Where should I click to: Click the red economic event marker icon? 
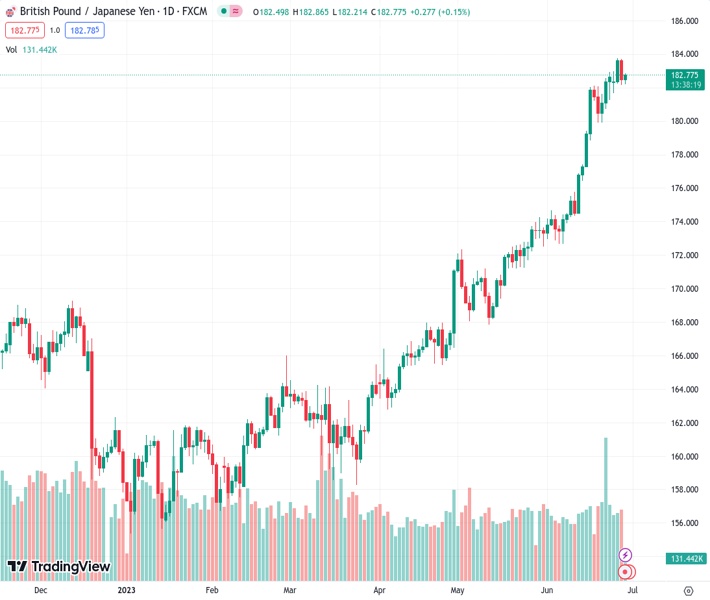point(626,572)
